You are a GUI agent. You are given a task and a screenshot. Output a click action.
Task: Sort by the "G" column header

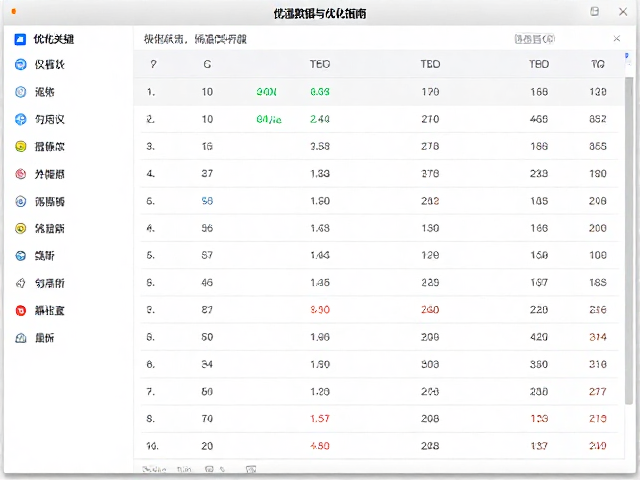point(207,64)
